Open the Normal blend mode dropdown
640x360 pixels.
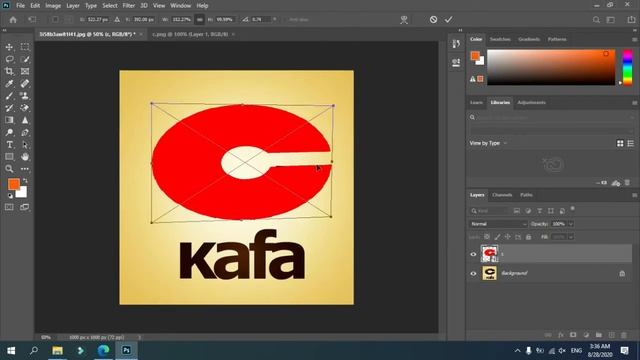click(498, 224)
